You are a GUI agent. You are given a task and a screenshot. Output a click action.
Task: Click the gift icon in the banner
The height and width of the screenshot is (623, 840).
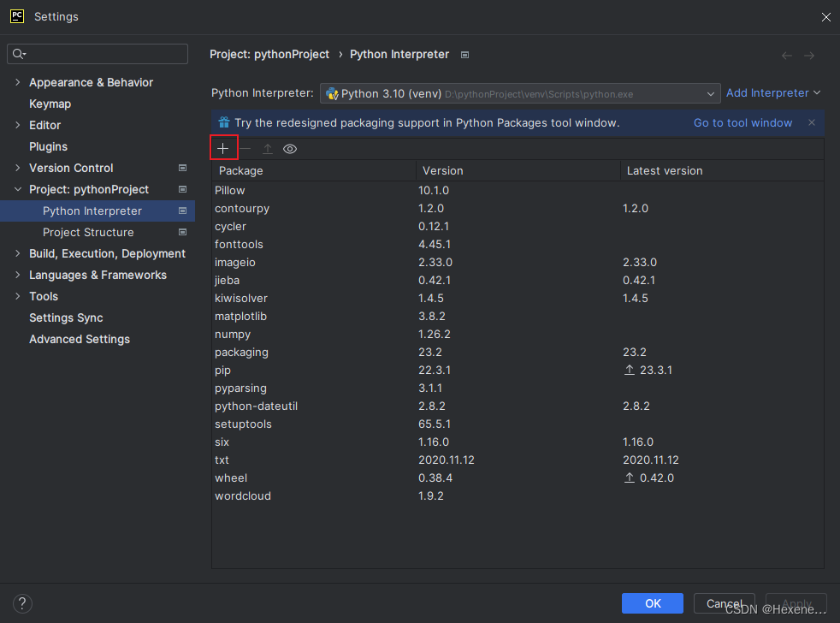click(x=224, y=122)
